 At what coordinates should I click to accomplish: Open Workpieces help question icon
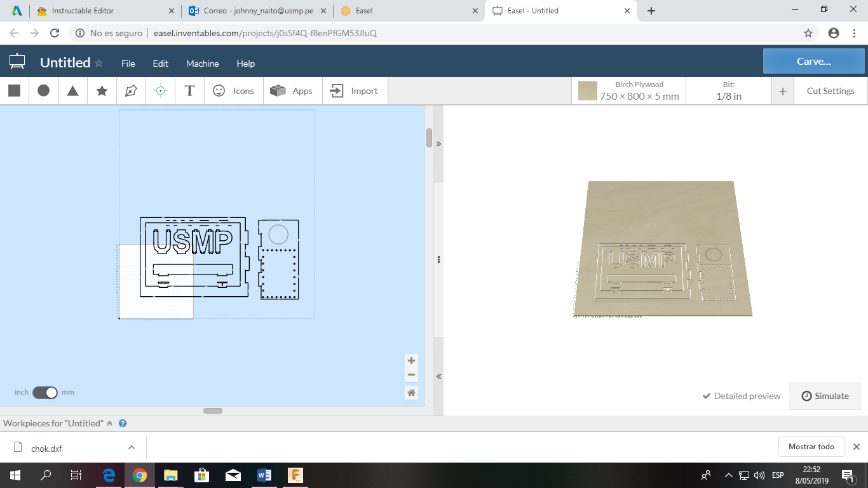(123, 423)
